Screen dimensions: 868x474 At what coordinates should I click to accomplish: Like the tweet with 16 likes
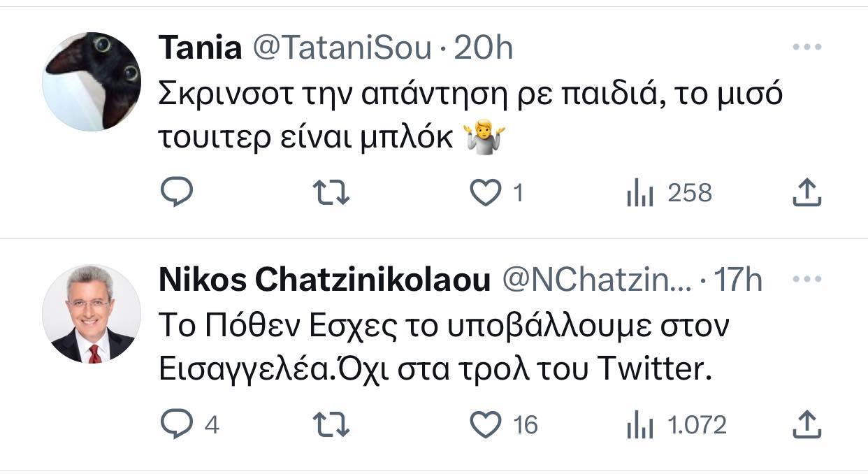click(505, 424)
